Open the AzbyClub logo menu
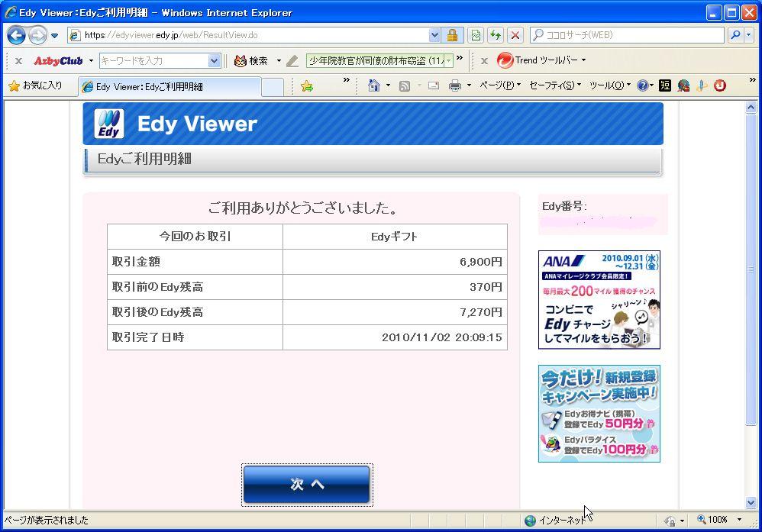Screen dimensions: 762x532 point(58,61)
